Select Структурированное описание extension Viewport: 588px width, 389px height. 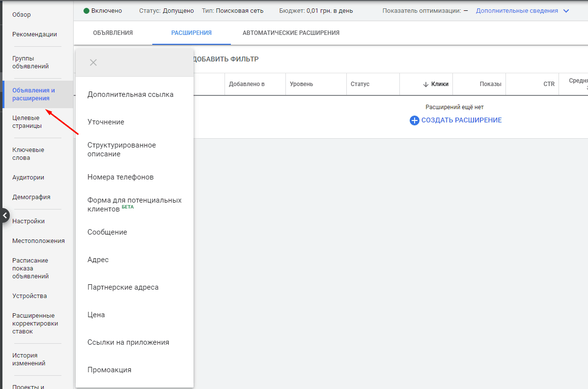(121, 149)
